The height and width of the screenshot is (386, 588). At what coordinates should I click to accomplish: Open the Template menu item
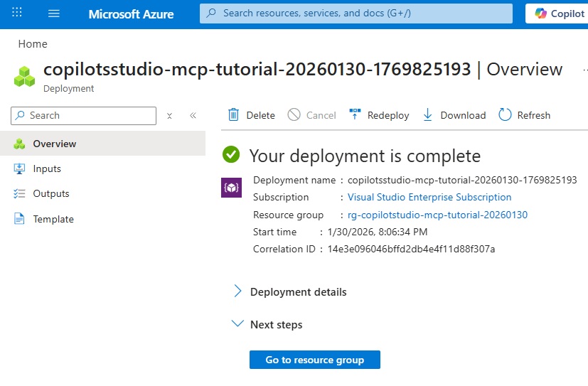[103, 219]
